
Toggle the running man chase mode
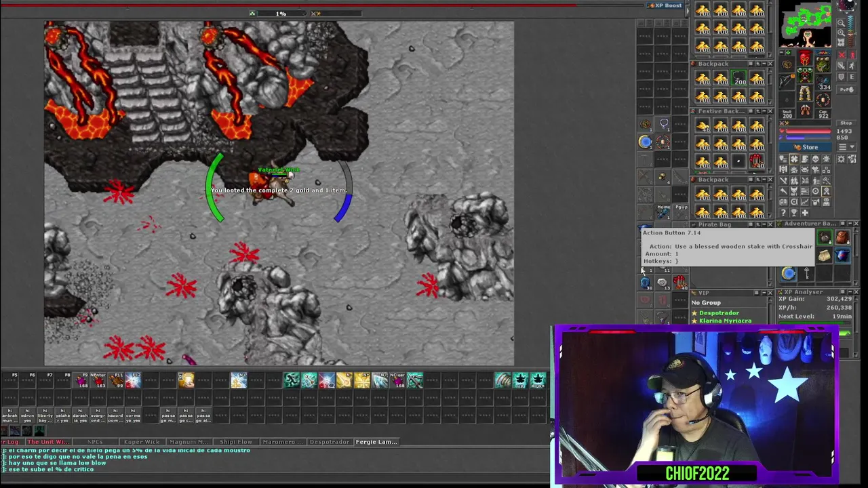[x=852, y=66]
